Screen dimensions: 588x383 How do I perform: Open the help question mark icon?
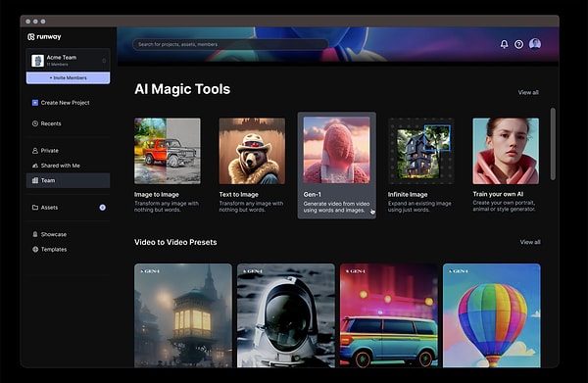click(518, 44)
